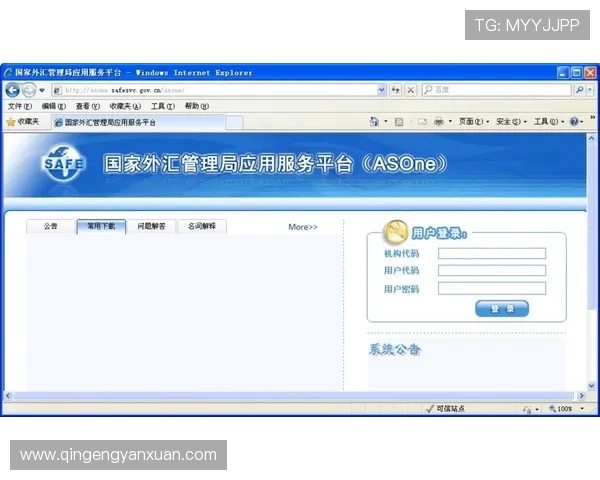
Task: Click the Read mail icon
Action: [422, 122]
